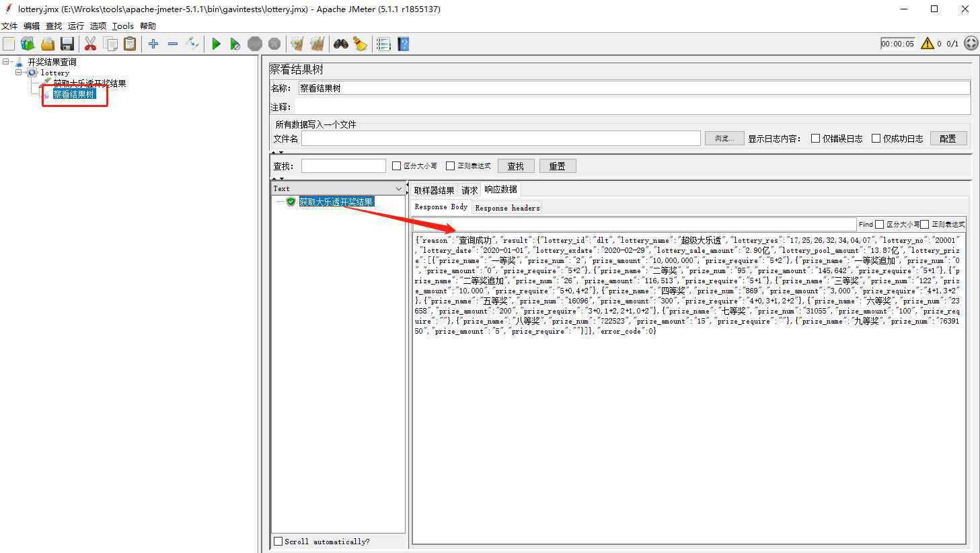980x553 pixels.
Task: Open the 查找 menu
Action: (54, 26)
